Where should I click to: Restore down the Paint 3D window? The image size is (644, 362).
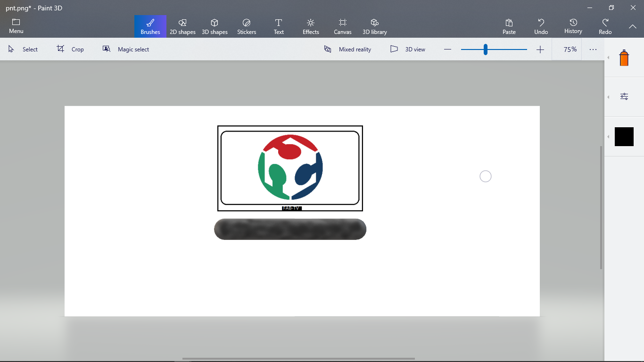(611, 8)
